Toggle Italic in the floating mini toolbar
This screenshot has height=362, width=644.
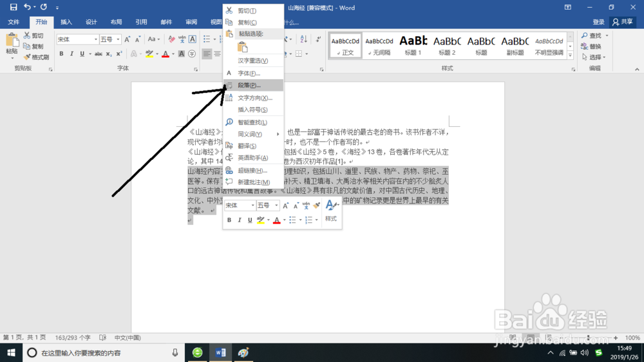pyautogui.click(x=240, y=220)
